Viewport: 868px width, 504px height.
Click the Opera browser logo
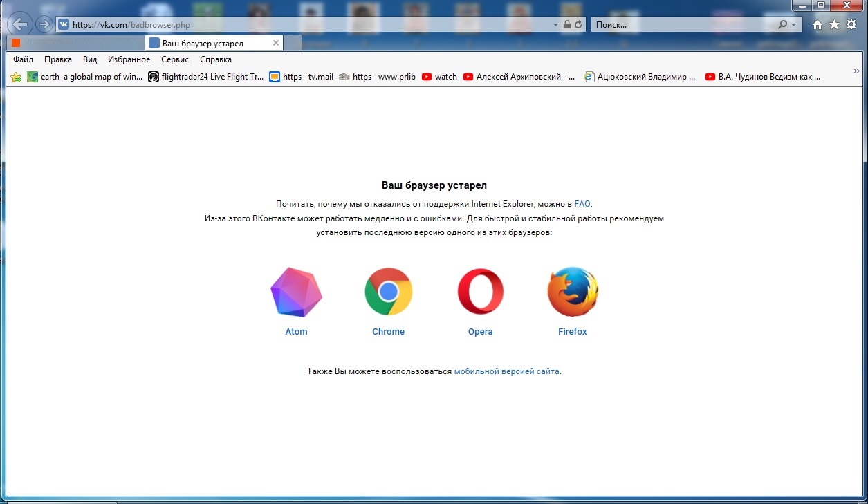pyautogui.click(x=481, y=292)
